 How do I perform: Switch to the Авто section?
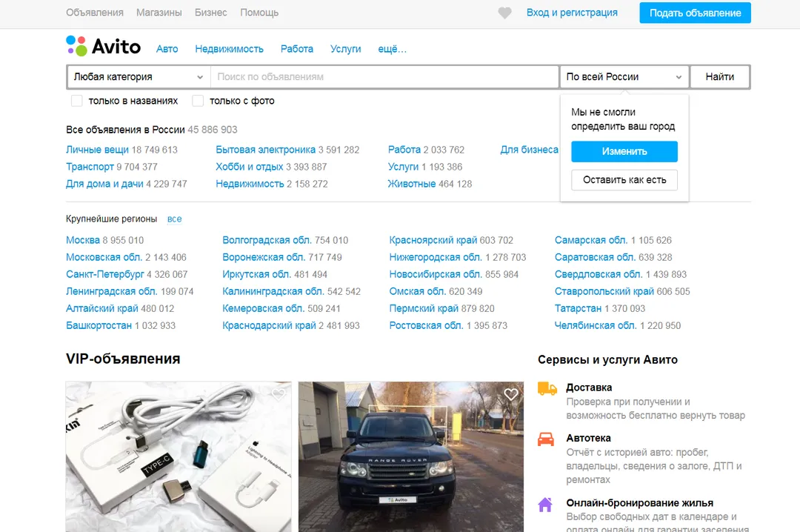click(x=167, y=49)
